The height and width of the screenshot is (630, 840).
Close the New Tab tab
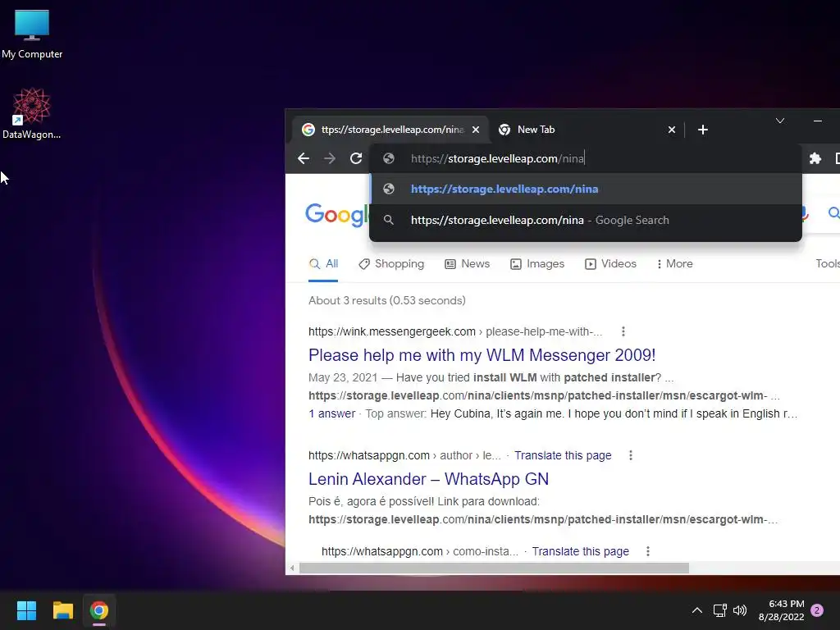[671, 130]
